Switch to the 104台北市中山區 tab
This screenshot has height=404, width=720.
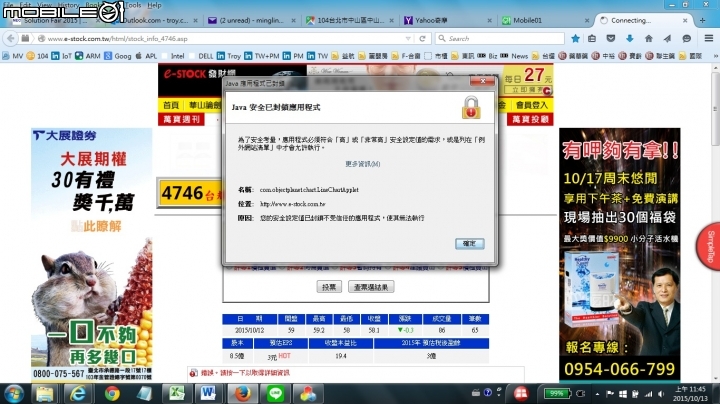click(x=351, y=20)
